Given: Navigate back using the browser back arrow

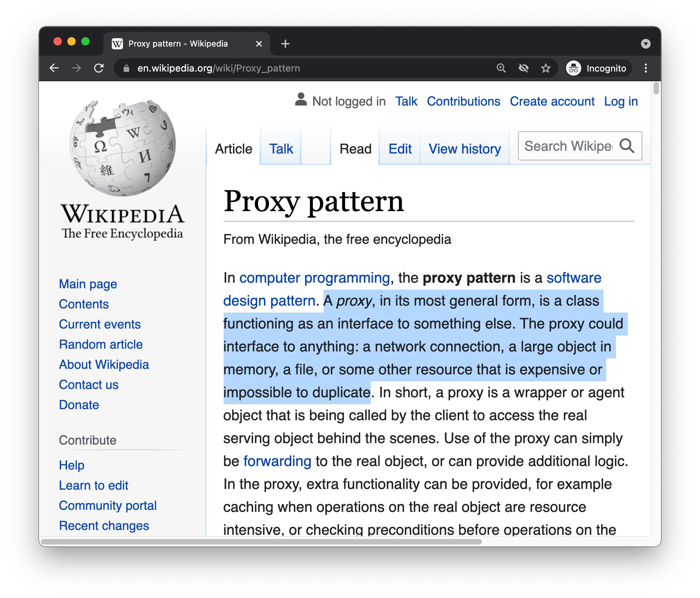Looking at the screenshot, I should pos(55,68).
